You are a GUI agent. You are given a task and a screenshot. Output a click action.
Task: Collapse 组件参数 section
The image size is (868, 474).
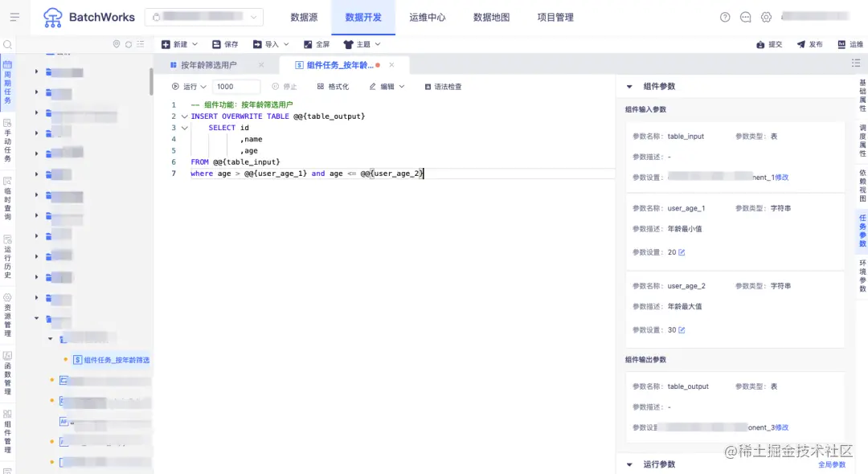tap(629, 86)
